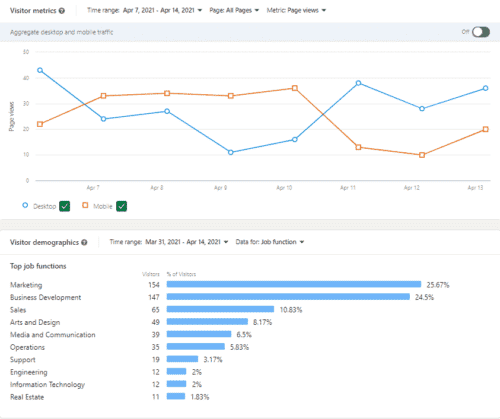Click the Mobile lowest data point at 10
The image size is (500, 419).
tap(422, 155)
